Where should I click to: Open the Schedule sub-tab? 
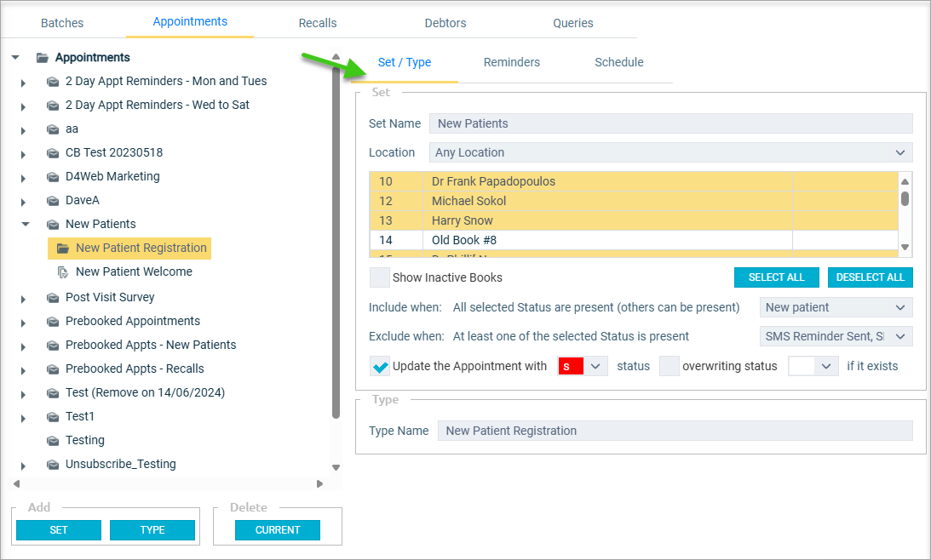coord(619,62)
